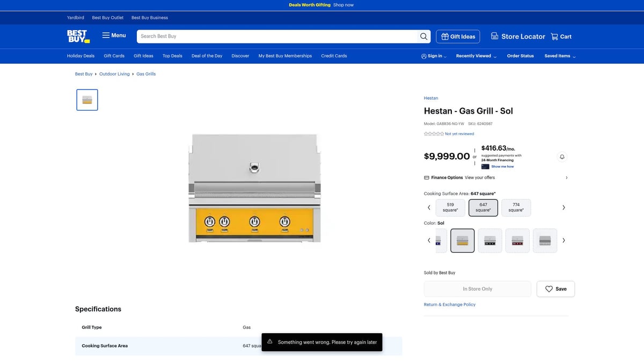
Task: Click the Gift Ideas button with gift icon
Action: click(x=458, y=36)
